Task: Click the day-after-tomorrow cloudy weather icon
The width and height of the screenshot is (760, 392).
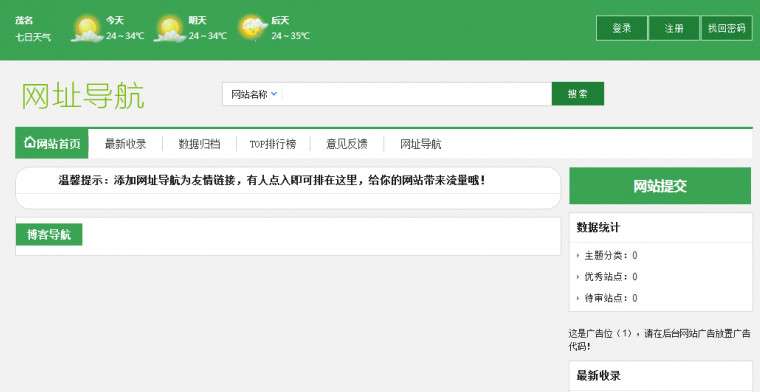Action: coord(253,28)
